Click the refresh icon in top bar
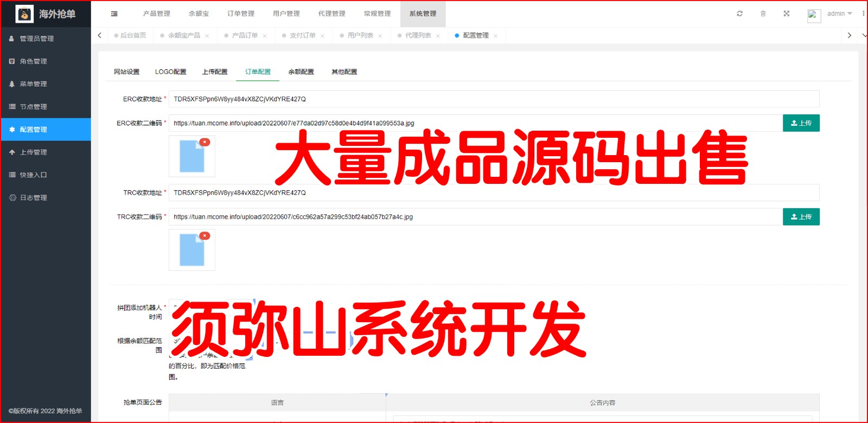This screenshot has width=868, height=423. click(739, 14)
